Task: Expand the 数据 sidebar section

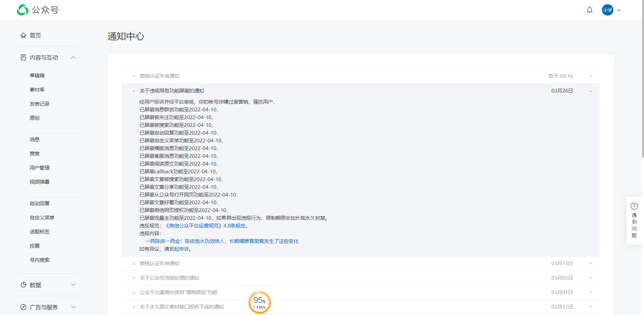Action: point(73,285)
